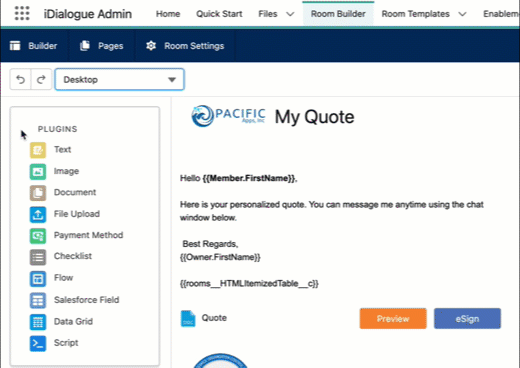Click the redo arrow icon
Image resolution: width=520 pixels, height=368 pixels.
point(41,79)
